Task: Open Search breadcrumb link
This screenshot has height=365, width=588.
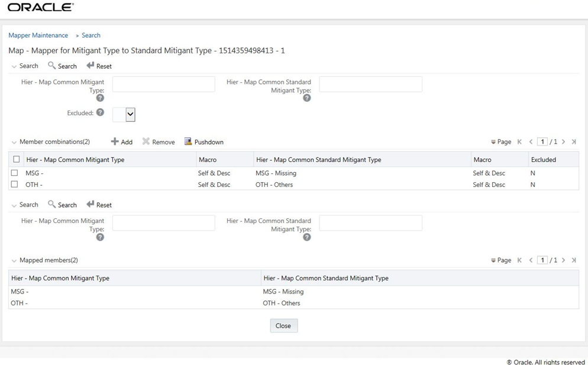Action: coord(91,35)
